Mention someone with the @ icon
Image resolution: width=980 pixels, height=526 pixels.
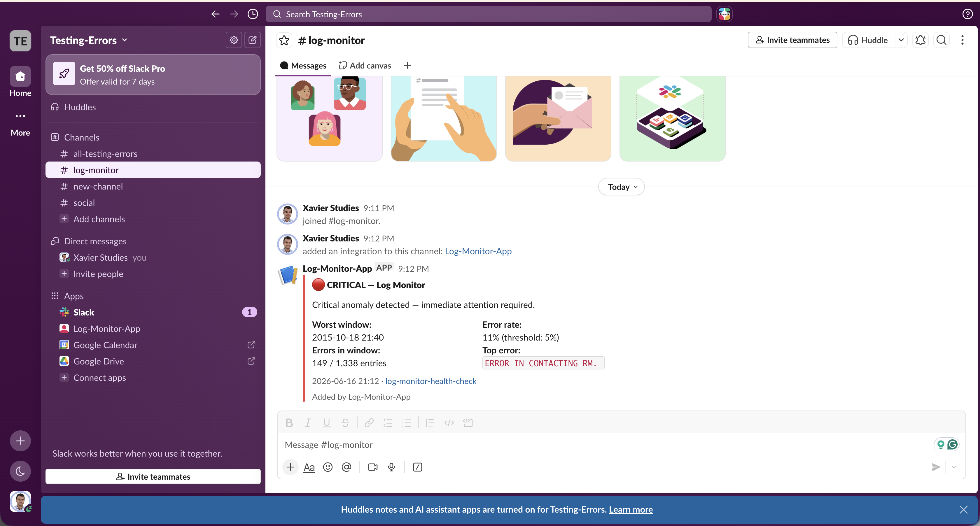click(x=346, y=467)
